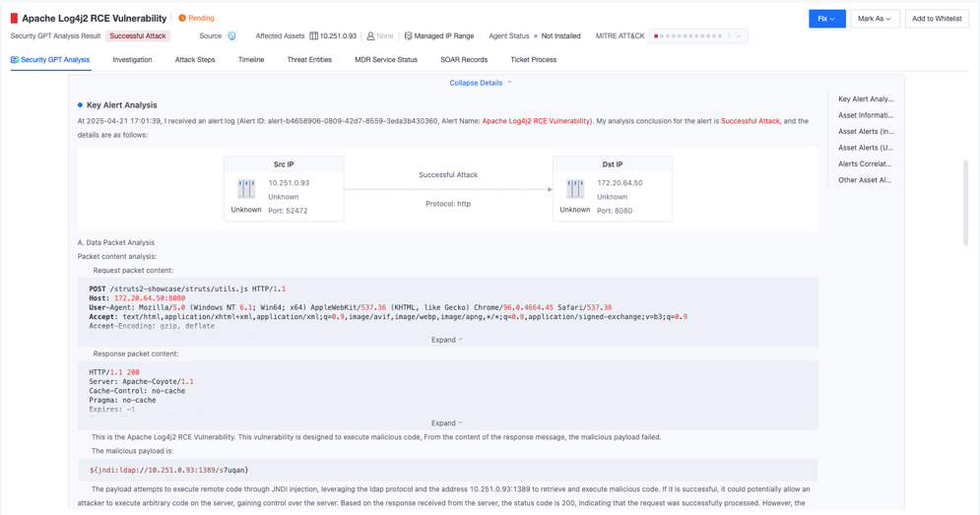Viewport: 980px width, 515px height.
Task: Open the Threat Entities tab
Action: click(x=309, y=60)
